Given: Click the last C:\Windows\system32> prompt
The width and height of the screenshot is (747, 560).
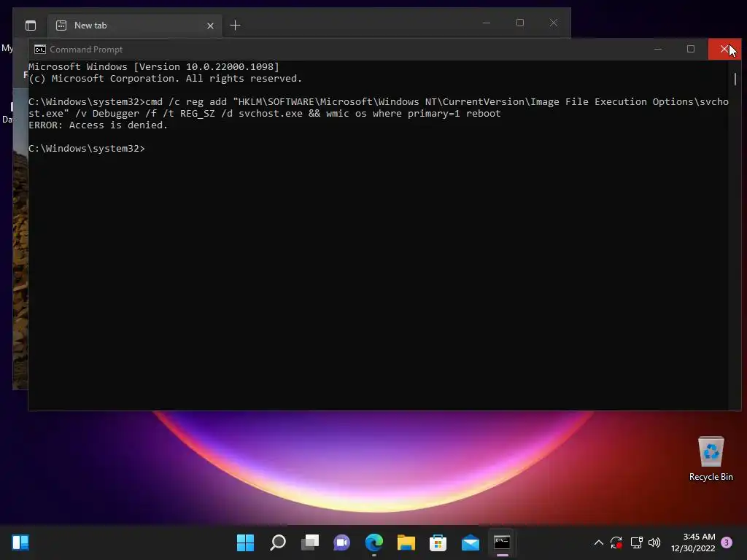Looking at the screenshot, I should pos(87,149).
